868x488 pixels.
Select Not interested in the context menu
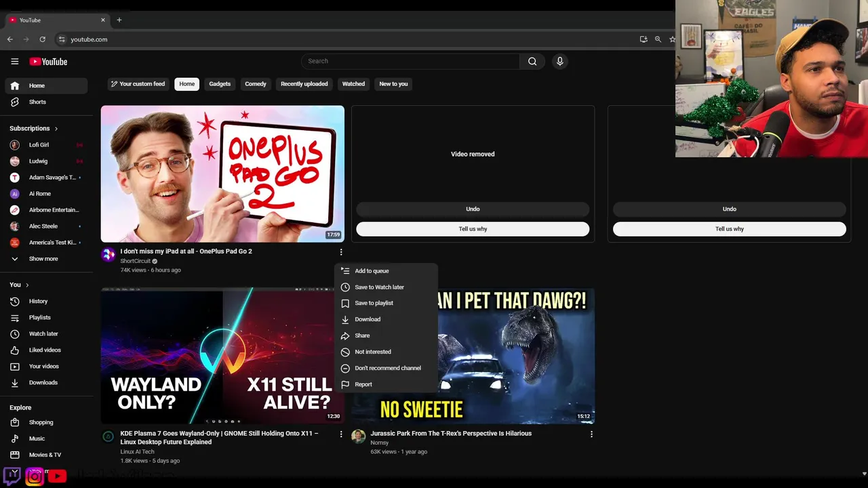coord(386,352)
